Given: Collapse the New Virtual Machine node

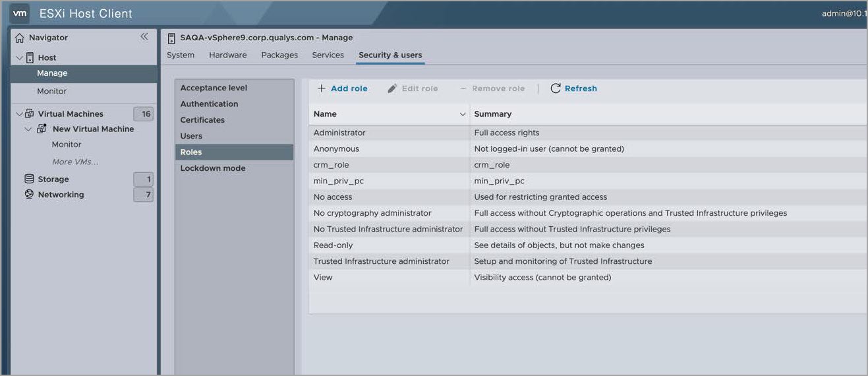Looking at the screenshot, I should [28, 129].
